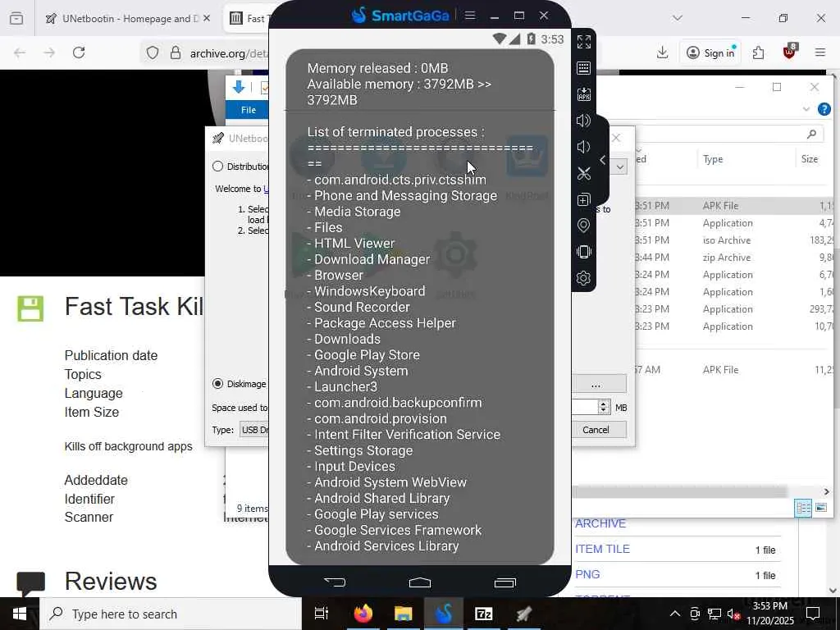Viewport: 840px width, 630px height.
Task: Click the archive.org address bar
Action: click(229, 53)
